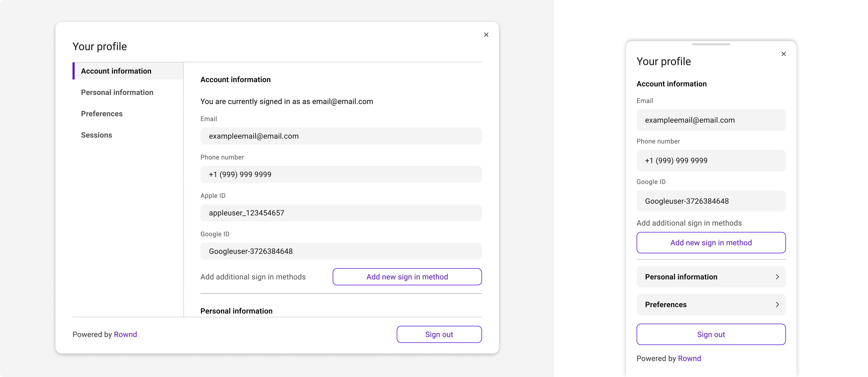Switch to Preferences sidebar tab
The image size is (868, 377).
coord(102,114)
